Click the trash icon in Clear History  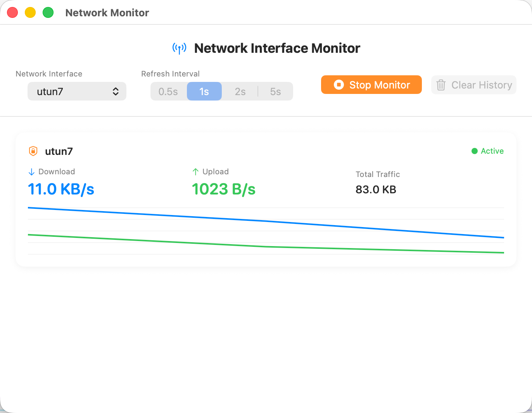click(441, 85)
